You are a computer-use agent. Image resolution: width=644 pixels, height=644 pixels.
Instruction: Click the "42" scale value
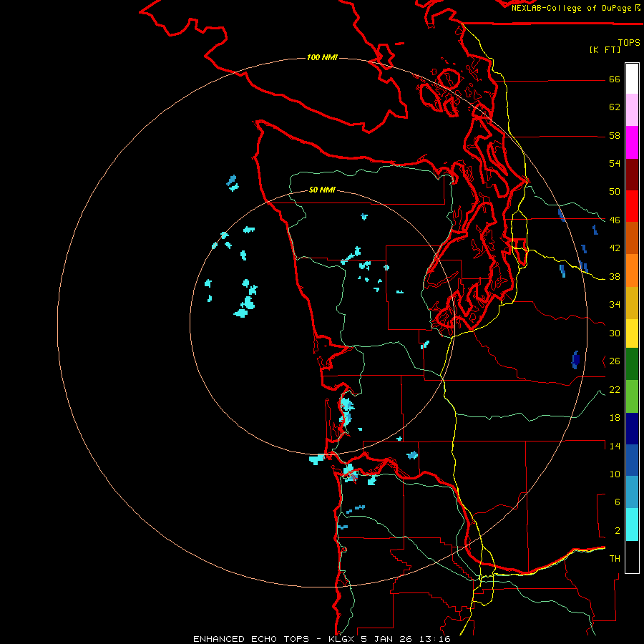(615, 248)
